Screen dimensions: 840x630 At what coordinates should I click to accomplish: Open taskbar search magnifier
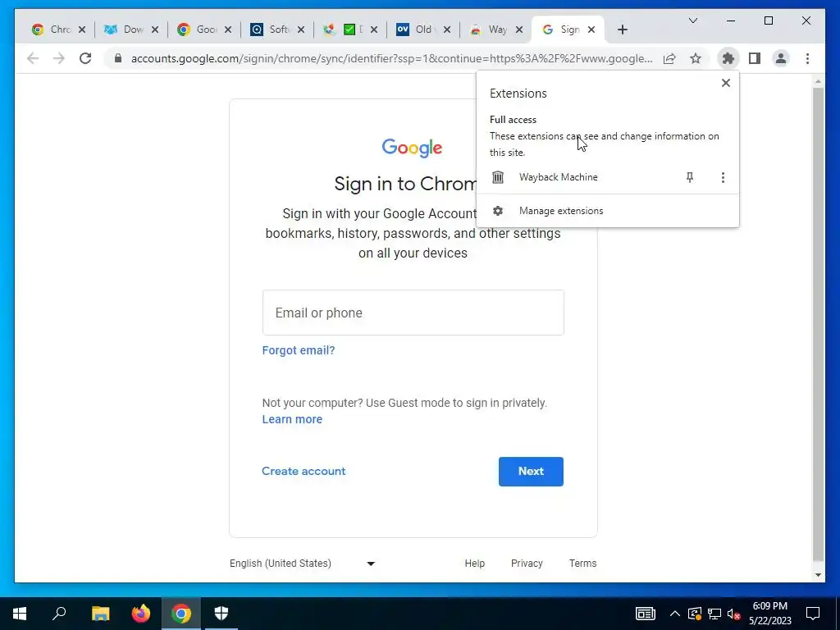coord(59,614)
